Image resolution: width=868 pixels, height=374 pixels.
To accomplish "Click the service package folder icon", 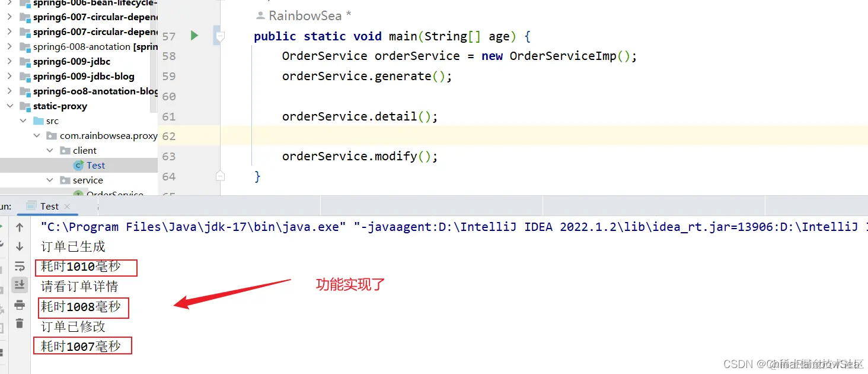I will (65, 180).
